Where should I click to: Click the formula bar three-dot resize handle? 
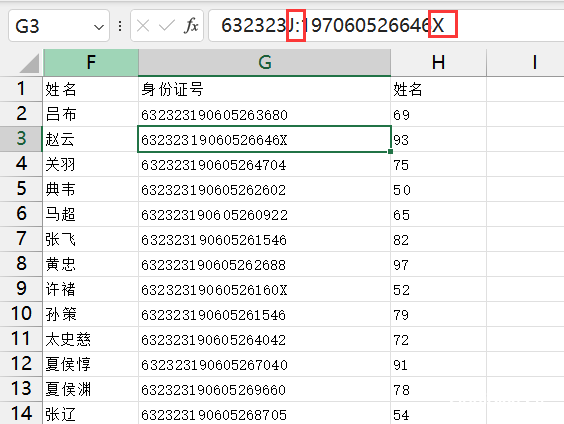click(x=120, y=26)
